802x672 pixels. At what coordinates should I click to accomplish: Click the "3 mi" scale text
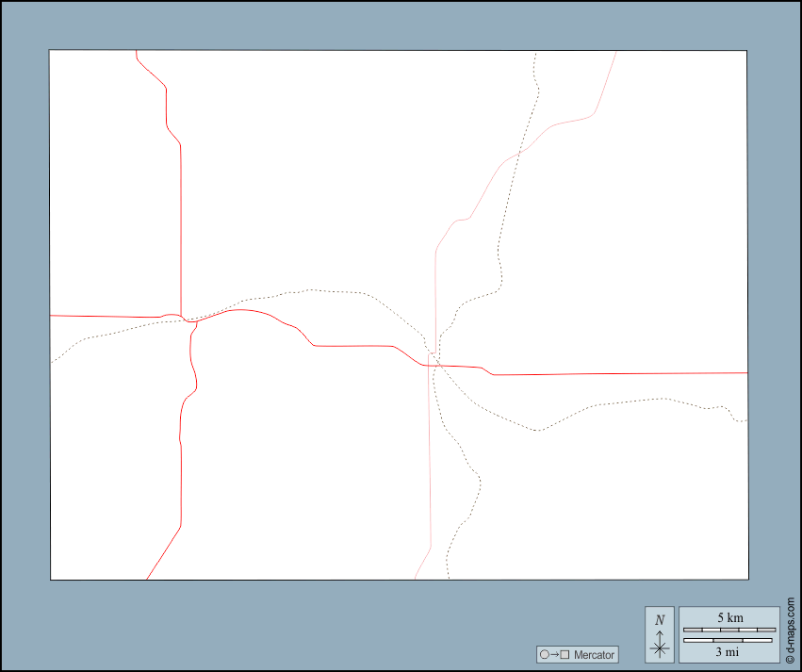(x=727, y=651)
